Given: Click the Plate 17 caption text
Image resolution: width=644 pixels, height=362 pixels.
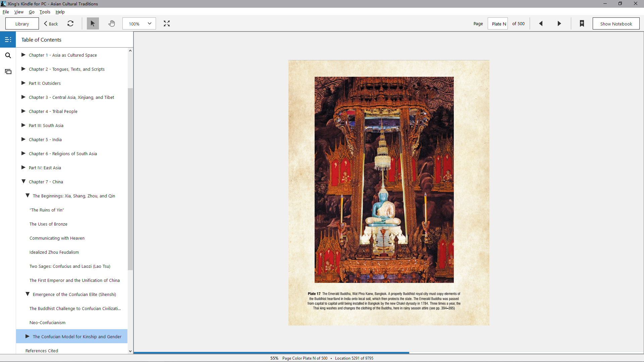Looking at the screenshot, I should [x=384, y=301].
